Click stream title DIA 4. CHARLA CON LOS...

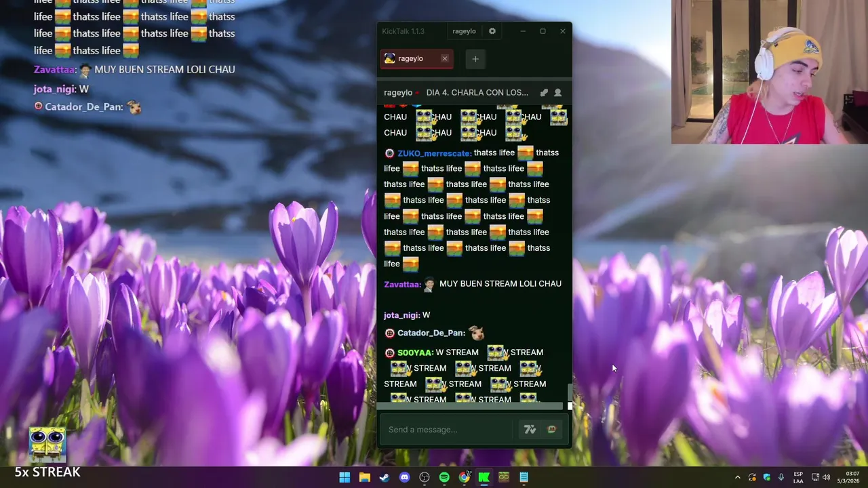pyautogui.click(x=477, y=92)
